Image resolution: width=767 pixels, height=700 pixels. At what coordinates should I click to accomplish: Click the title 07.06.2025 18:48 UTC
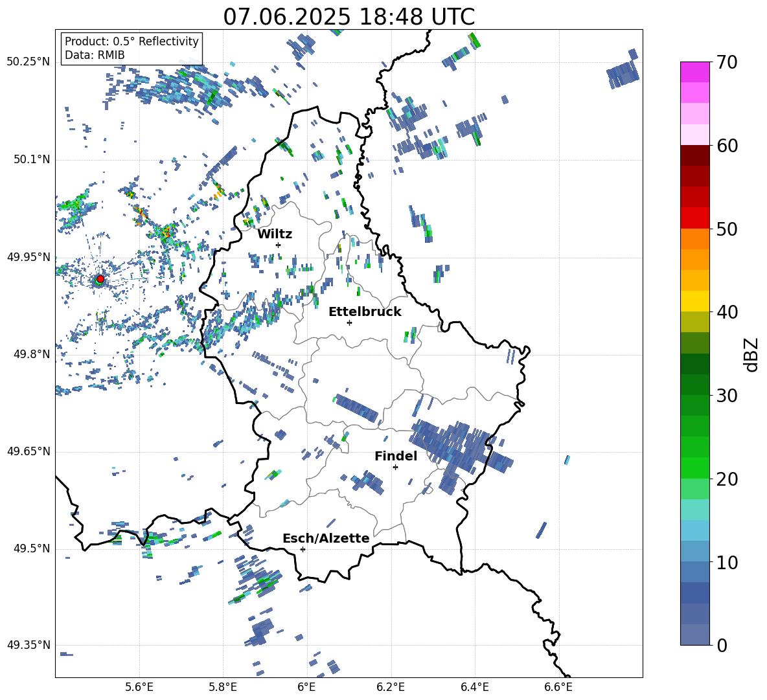tap(349, 17)
